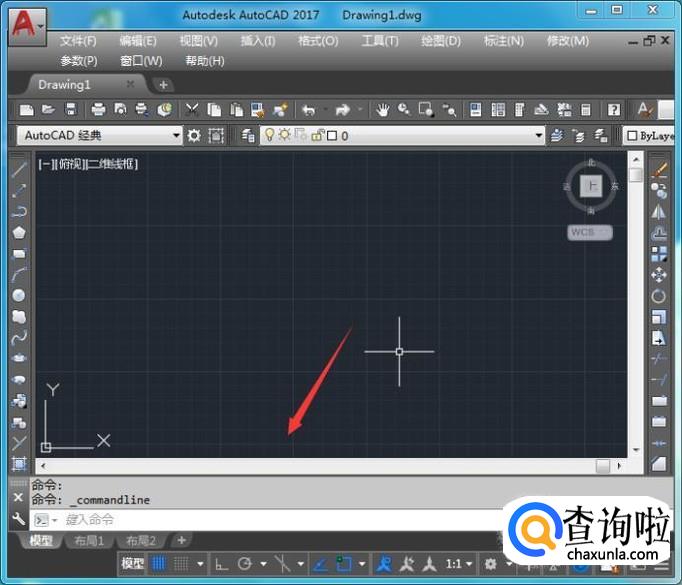Click the Undo arrow icon

[309, 110]
